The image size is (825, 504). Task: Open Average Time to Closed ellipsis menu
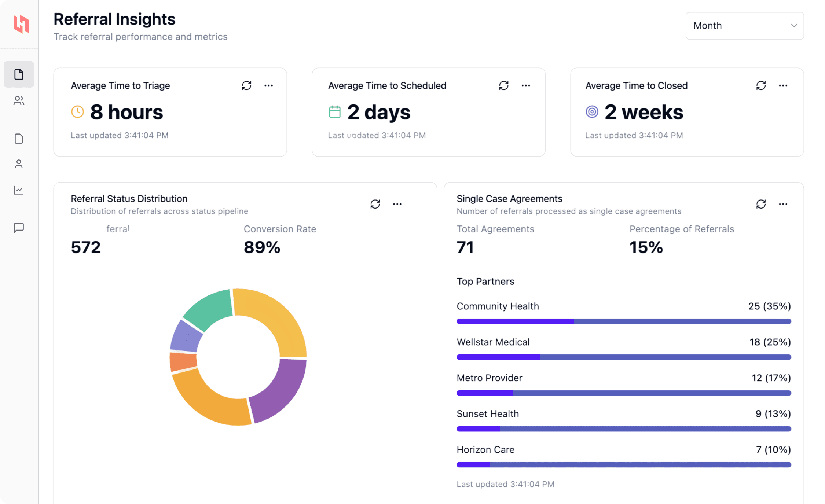tap(783, 85)
